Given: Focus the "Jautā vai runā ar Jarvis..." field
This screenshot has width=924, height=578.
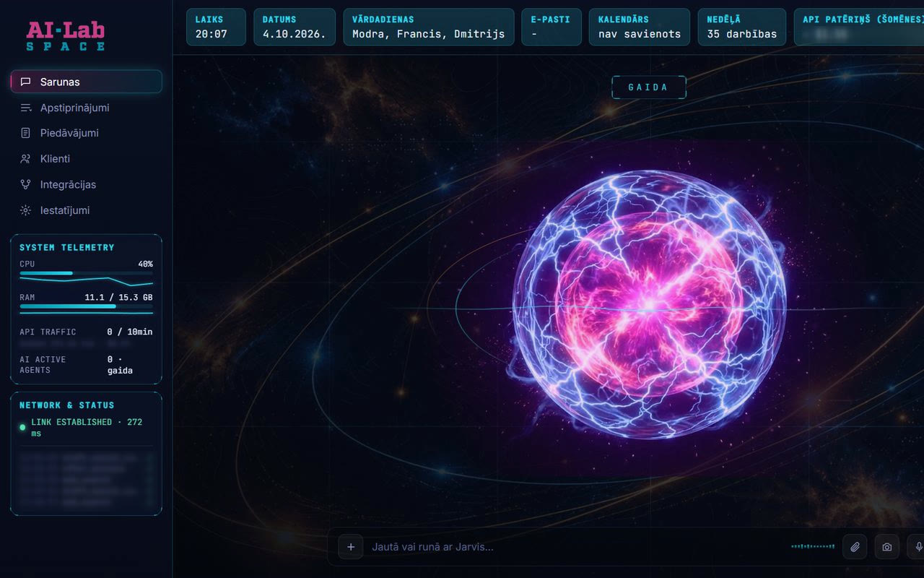Looking at the screenshot, I should [577, 547].
